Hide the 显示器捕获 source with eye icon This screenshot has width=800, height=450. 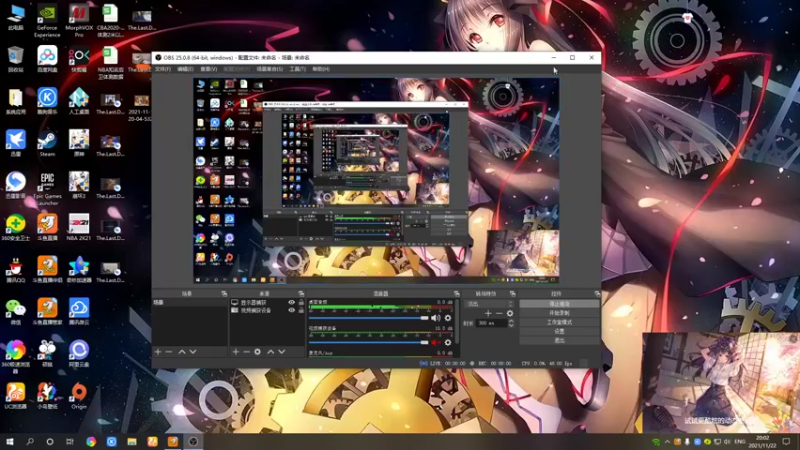291,303
